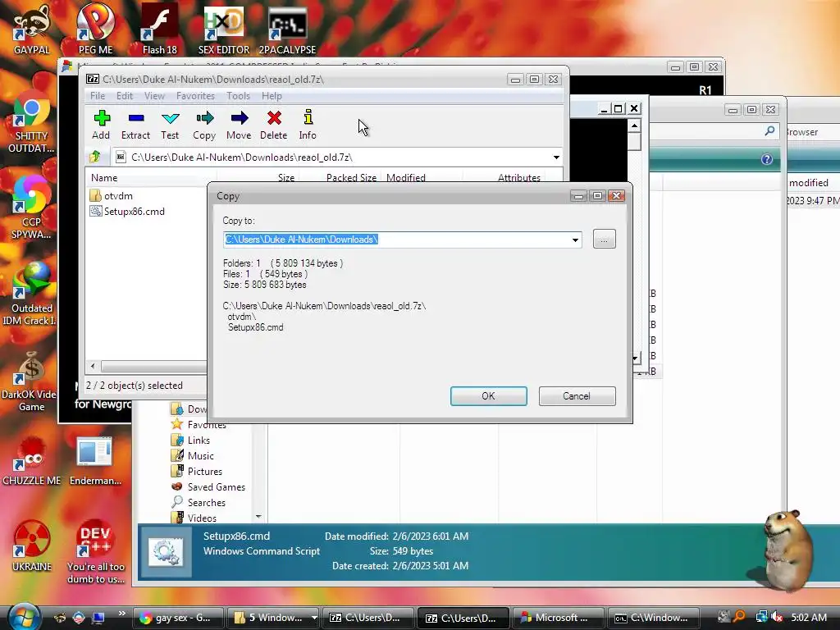Open the Favorites menu in 7-Zip

195,96
